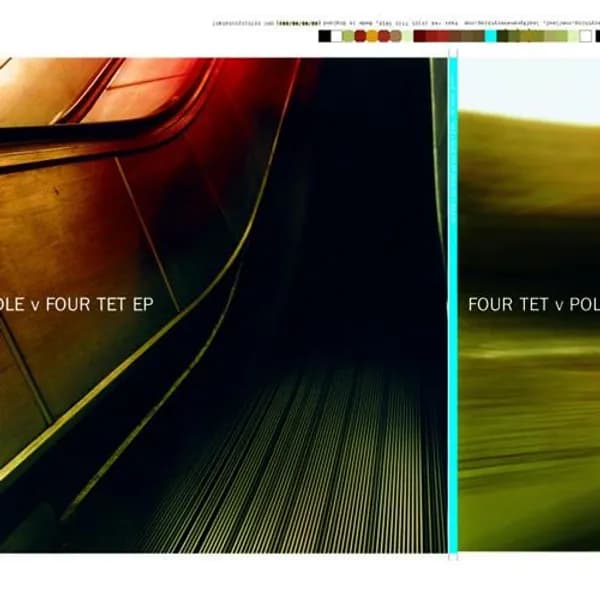The height and width of the screenshot is (600, 600).
Task: Pick the dark maroon swatch in color strip
Action: coord(420,36)
